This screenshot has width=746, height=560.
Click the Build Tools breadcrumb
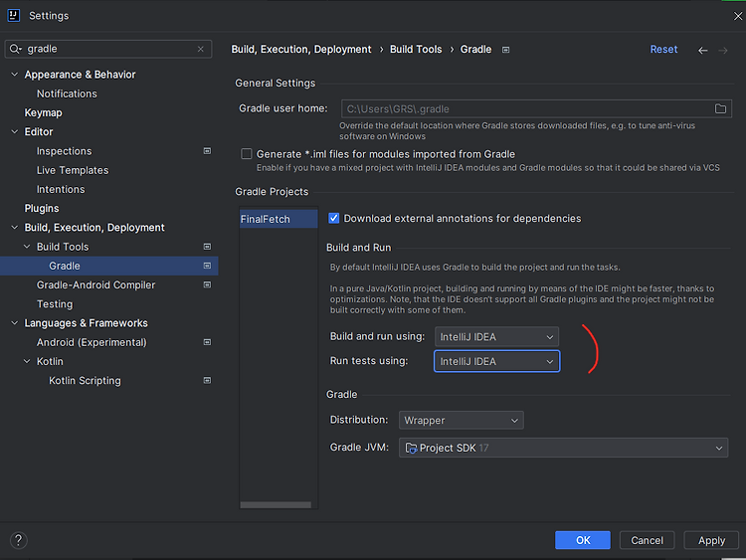[x=416, y=50]
